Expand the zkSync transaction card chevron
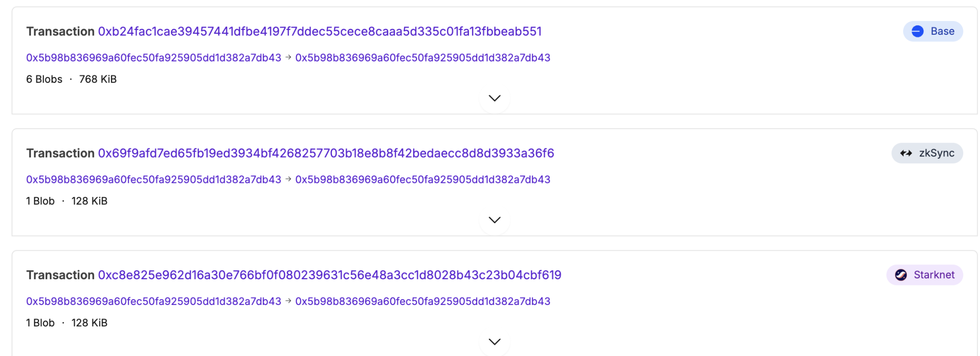The height and width of the screenshot is (356, 980). pyautogui.click(x=494, y=220)
